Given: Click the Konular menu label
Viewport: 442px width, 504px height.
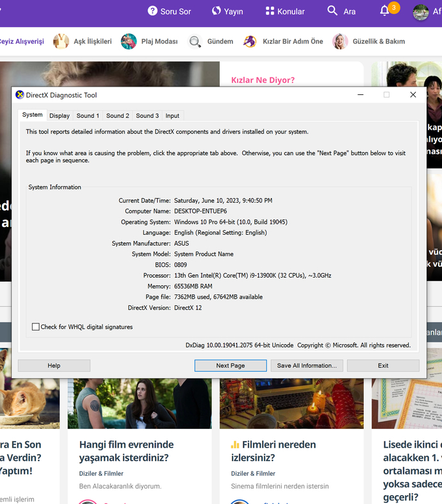Looking at the screenshot, I should [291, 12].
